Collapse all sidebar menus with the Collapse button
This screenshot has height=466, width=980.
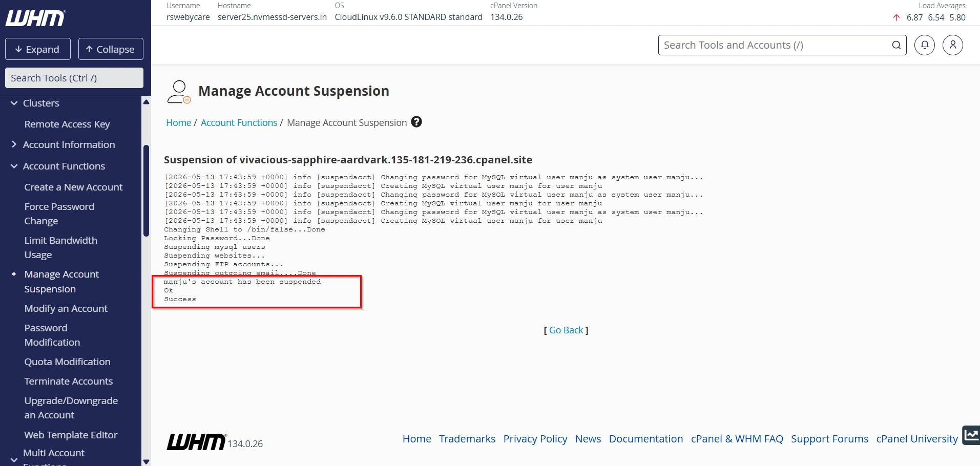(111, 49)
